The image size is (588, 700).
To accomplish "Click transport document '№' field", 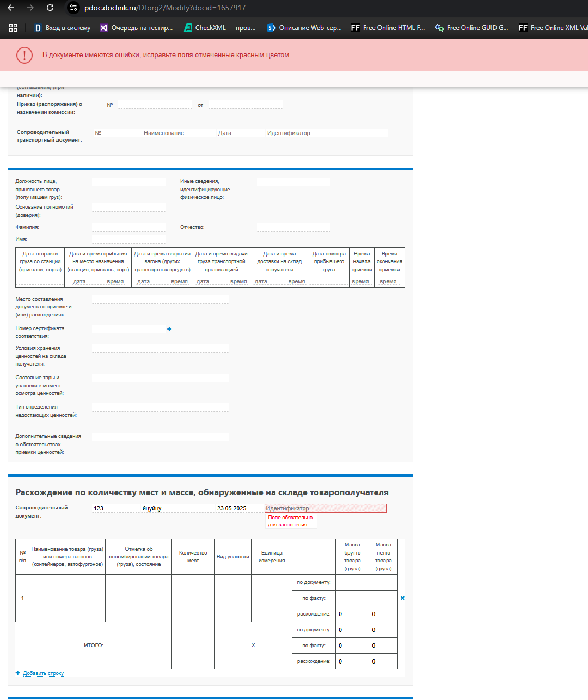I will point(117,133).
